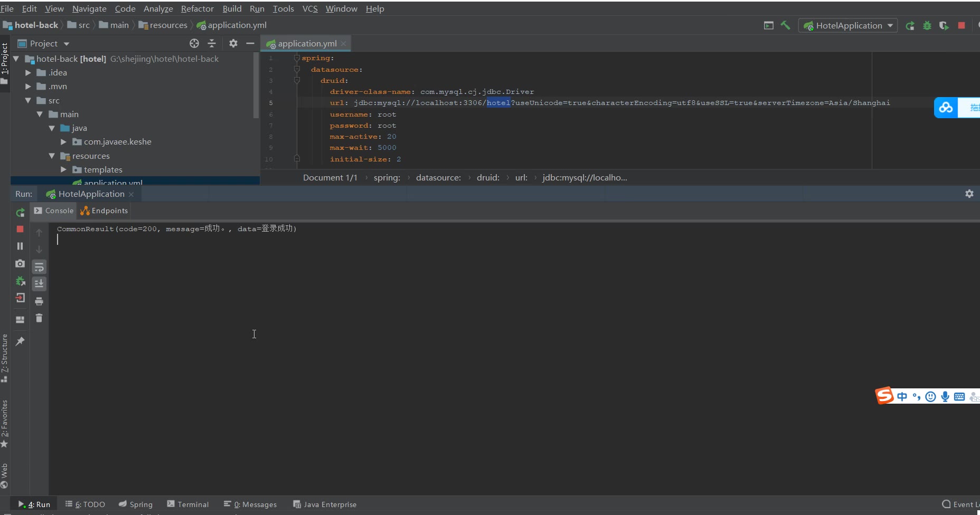
Task: Toggle scroll to end of console
Action: (39, 284)
